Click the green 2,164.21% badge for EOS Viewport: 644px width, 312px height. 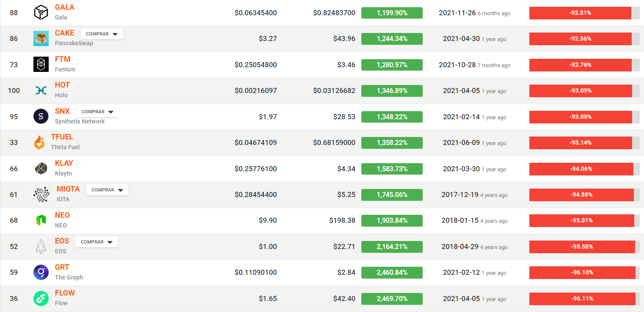point(392,246)
